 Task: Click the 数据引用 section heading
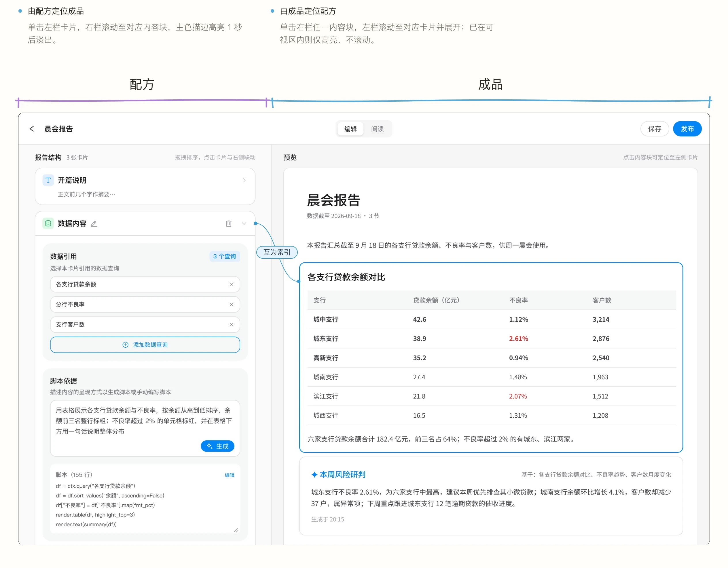pos(63,257)
